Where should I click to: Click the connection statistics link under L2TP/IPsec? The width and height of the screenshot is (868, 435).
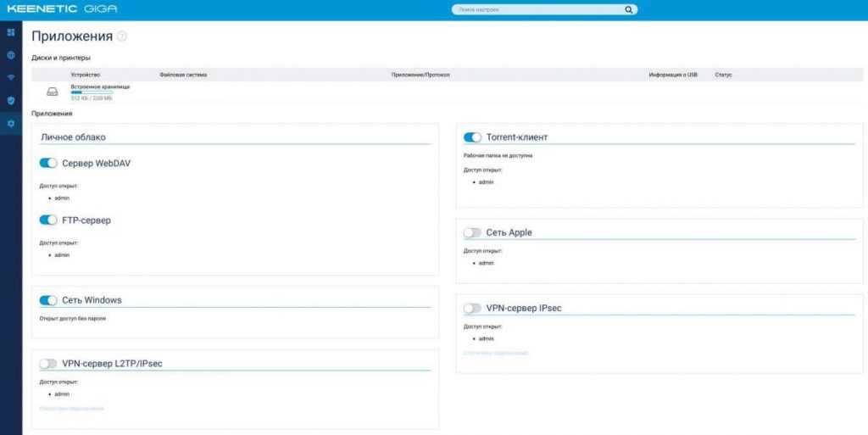point(71,409)
